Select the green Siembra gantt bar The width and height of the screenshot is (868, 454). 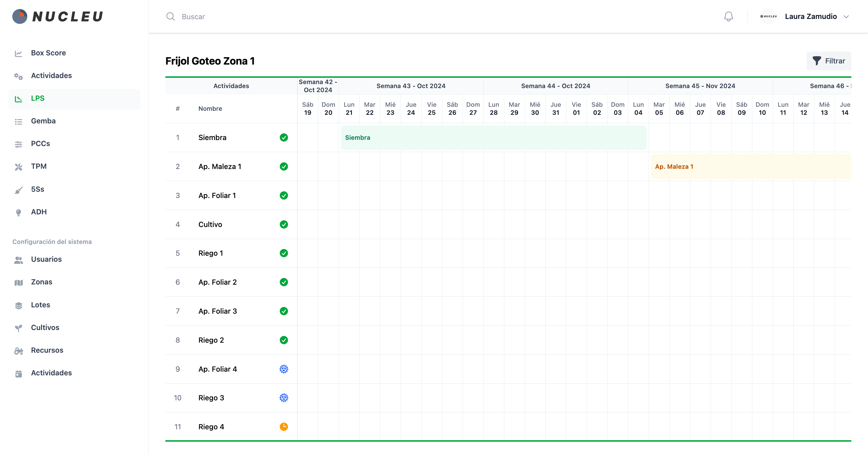pyautogui.click(x=494, y=137)
